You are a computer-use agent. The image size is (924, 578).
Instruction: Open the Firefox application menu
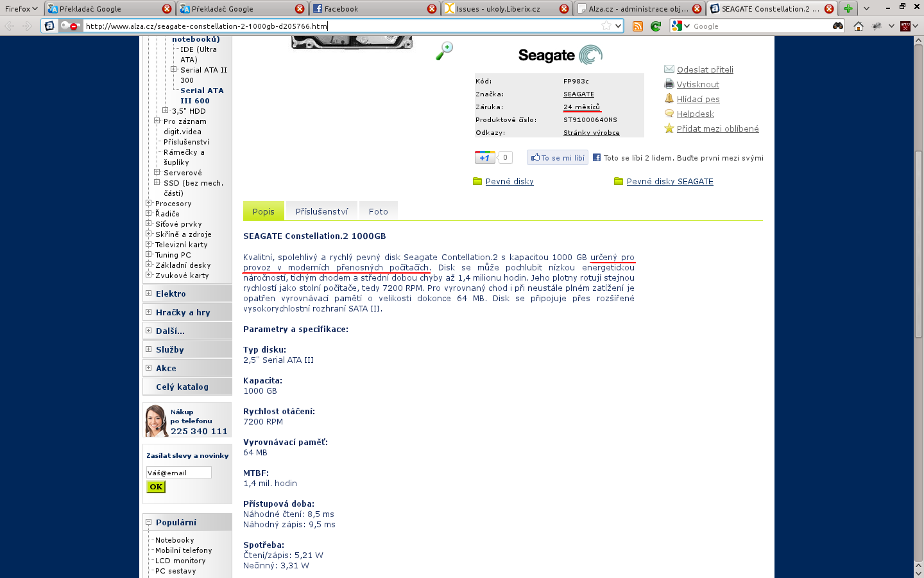(21, 8)
